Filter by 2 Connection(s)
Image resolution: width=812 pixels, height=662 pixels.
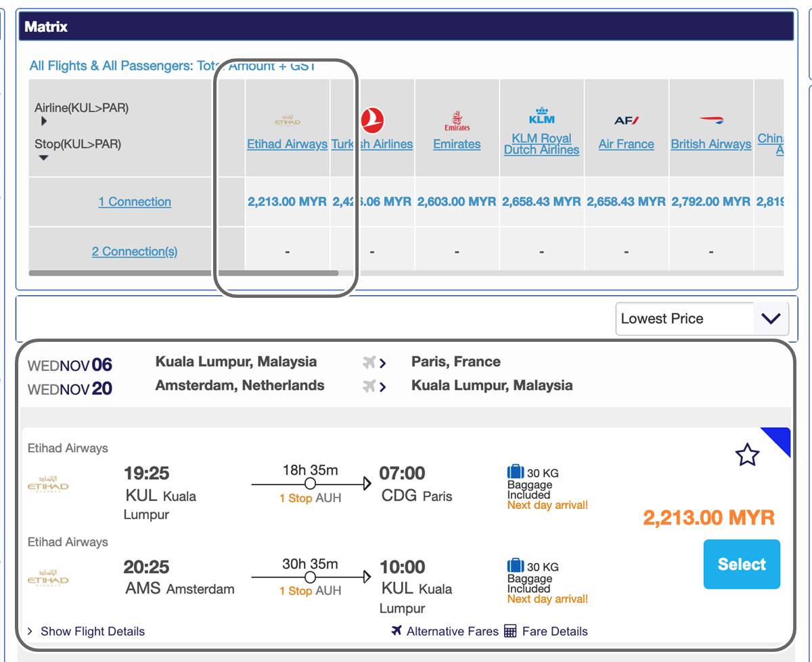point(135,252)
